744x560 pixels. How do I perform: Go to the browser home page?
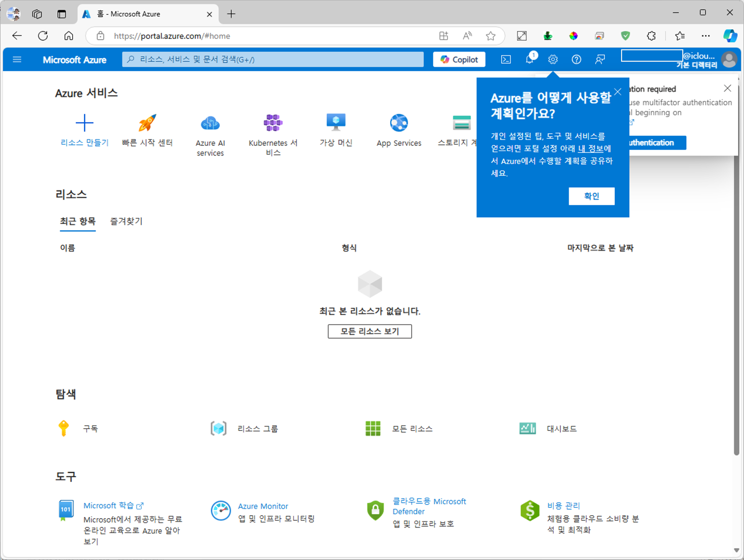[69, 36]
